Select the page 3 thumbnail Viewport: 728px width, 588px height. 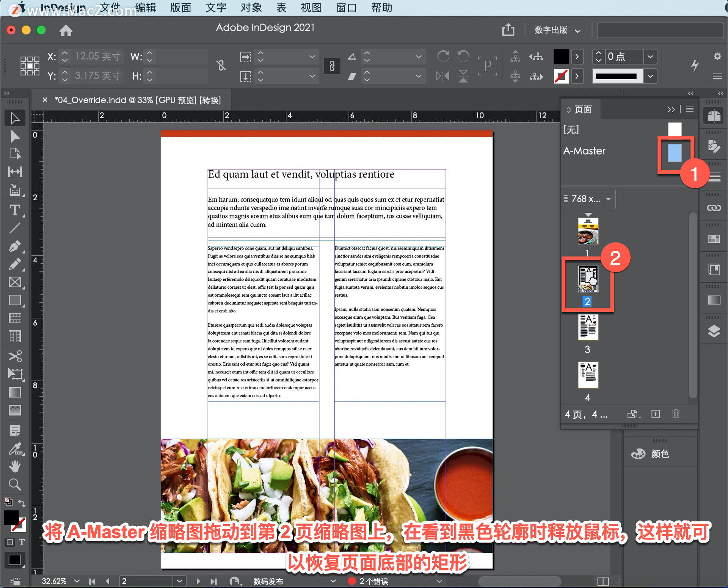[588, 327]
